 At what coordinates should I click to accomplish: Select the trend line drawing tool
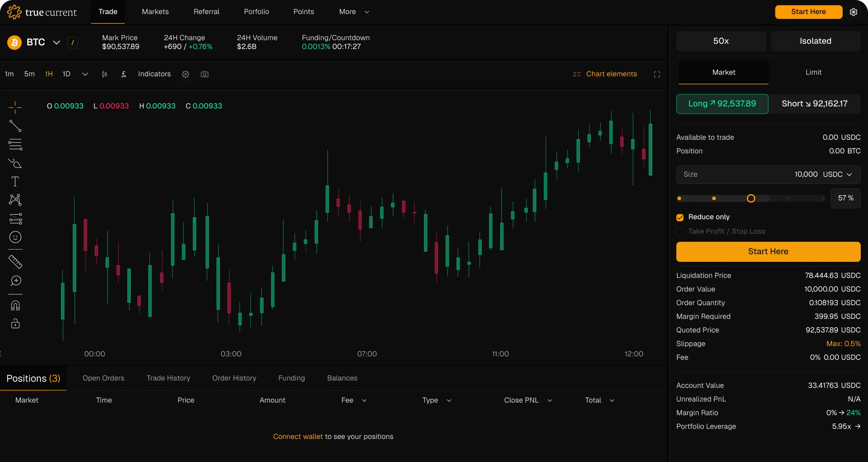coord(15,126)
